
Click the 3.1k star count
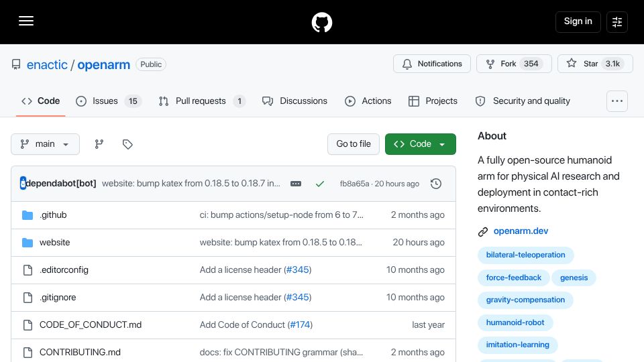coord(612,64)
